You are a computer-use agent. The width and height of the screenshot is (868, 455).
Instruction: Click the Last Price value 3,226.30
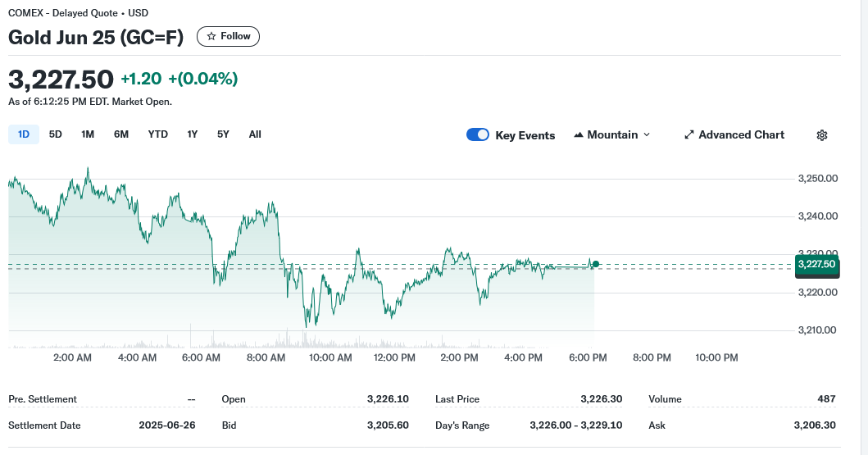coord(601,398)
